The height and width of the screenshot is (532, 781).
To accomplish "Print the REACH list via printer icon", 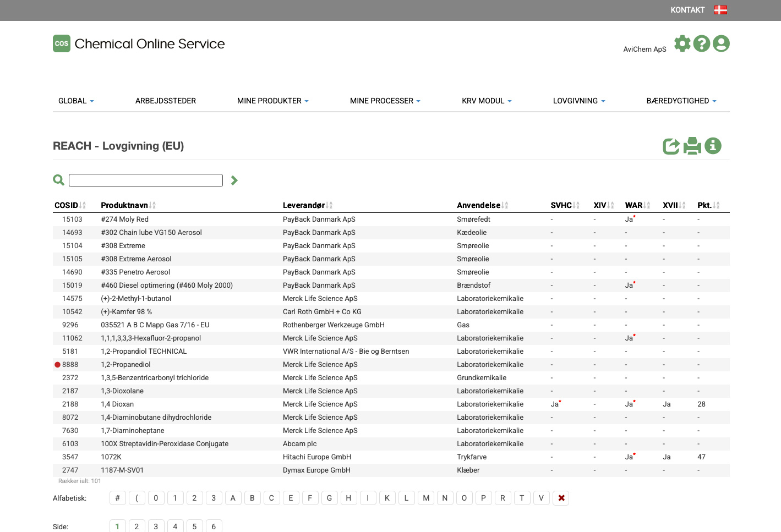I will tap(692, 146).
